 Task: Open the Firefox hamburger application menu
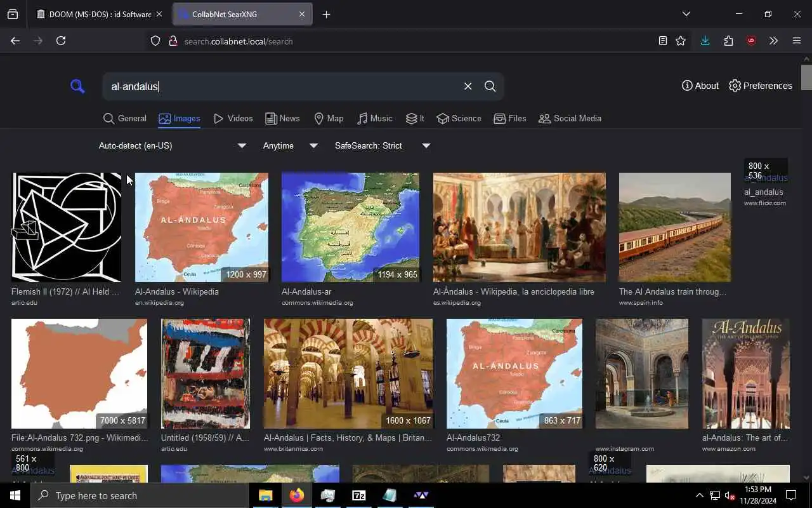(797, 41)
